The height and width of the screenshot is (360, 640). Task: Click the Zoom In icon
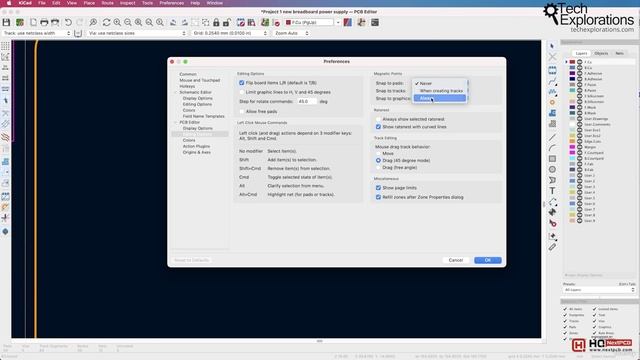117,22
